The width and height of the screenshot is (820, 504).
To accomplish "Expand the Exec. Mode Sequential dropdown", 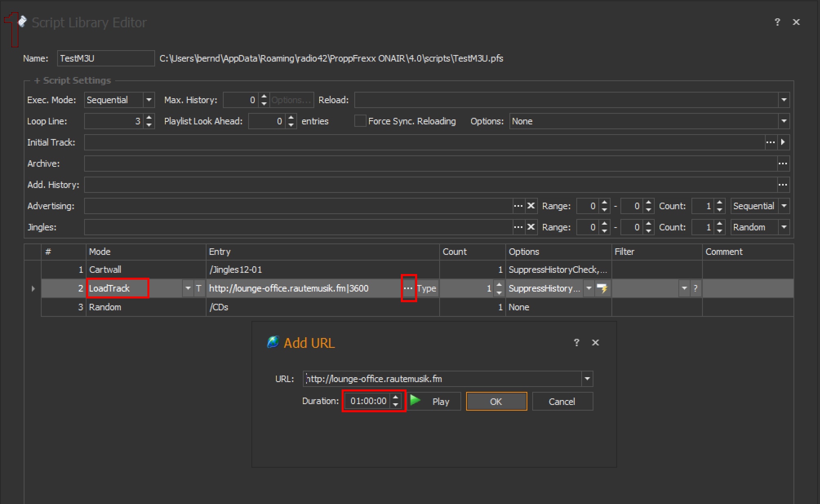I will [149, 100].
